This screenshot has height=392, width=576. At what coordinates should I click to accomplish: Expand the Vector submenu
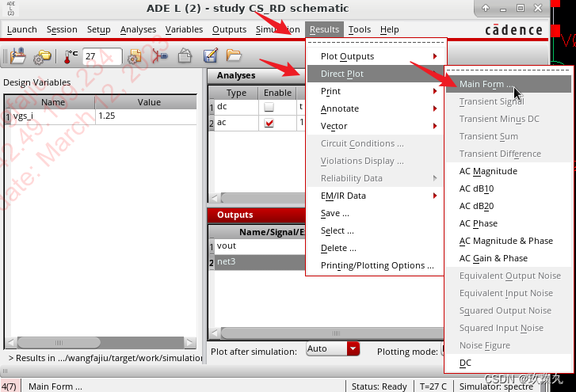(x=375, y=126)
